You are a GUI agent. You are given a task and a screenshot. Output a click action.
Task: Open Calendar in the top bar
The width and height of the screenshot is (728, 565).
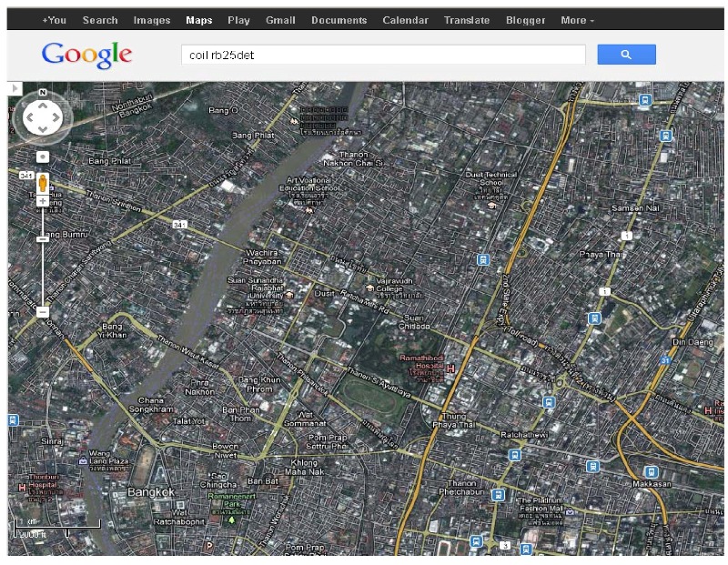[405, 20]
